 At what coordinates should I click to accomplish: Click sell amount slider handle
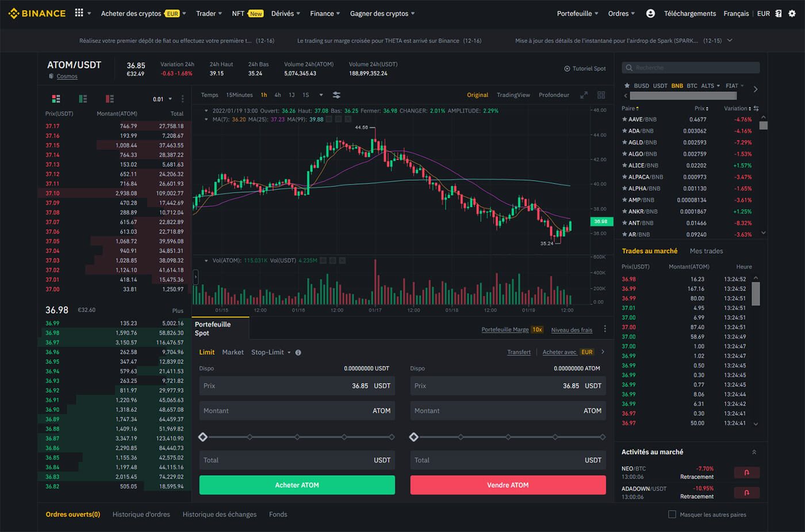pyautogui.click(x=414, y=437)
